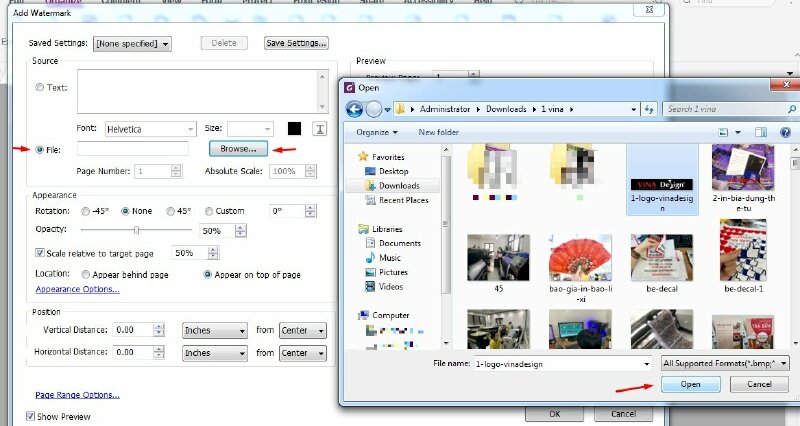Open the All Supported Formats file type dropdown
This screenshot has height=426, width=800.
tap(725, 363)
